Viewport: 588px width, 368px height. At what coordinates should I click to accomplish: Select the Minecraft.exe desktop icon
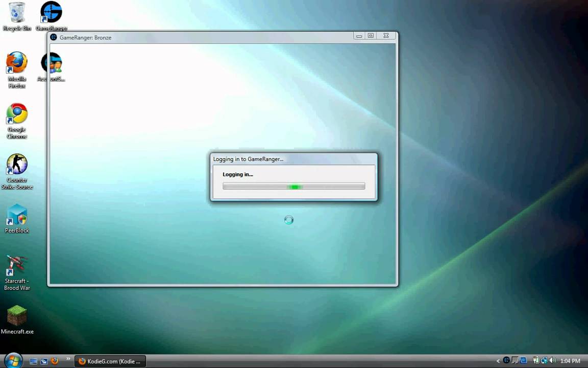pos(17,319)
